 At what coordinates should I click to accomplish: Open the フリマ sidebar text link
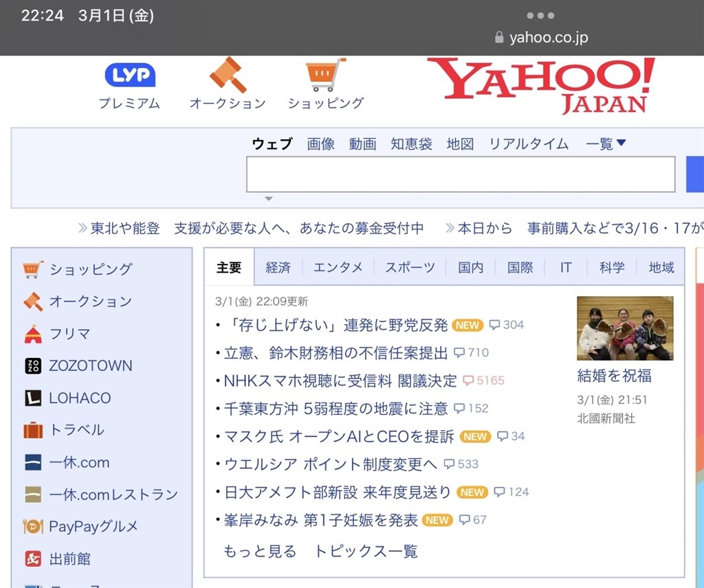(69, 334)
